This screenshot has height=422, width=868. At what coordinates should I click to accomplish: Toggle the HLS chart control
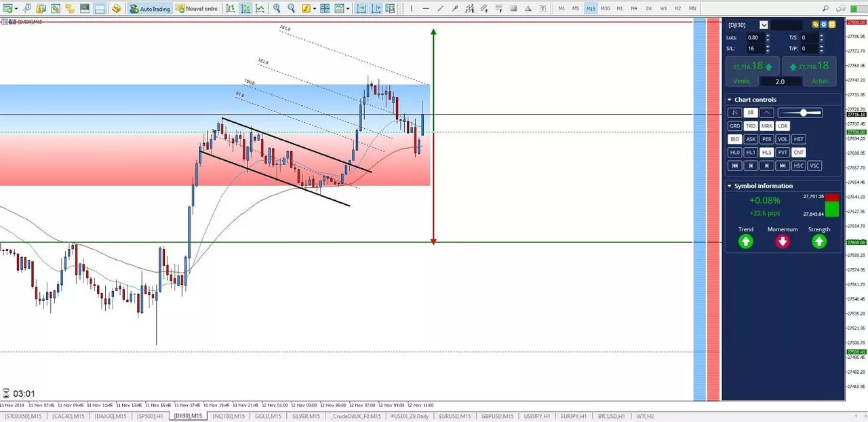click(766, 153)
